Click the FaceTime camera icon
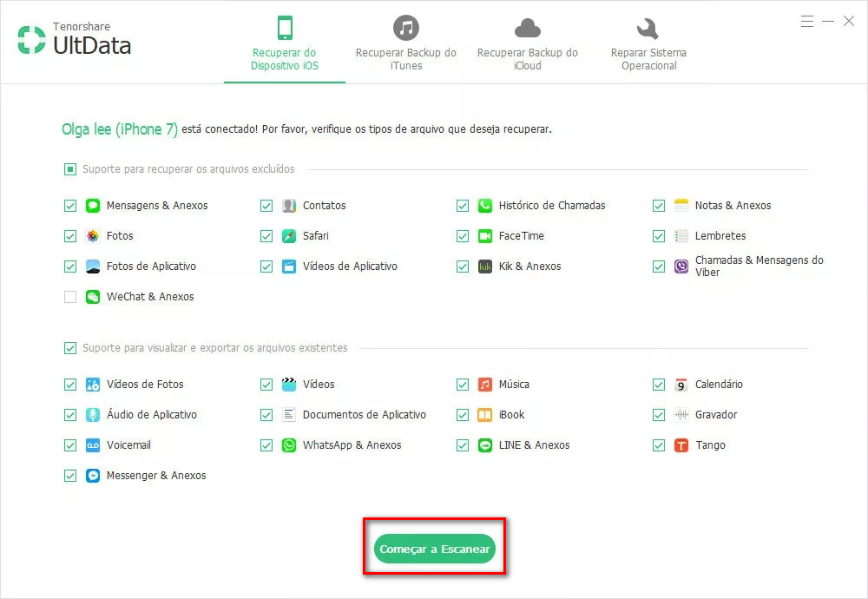Viewport: 868px width, 599px height. pos(485,236)
